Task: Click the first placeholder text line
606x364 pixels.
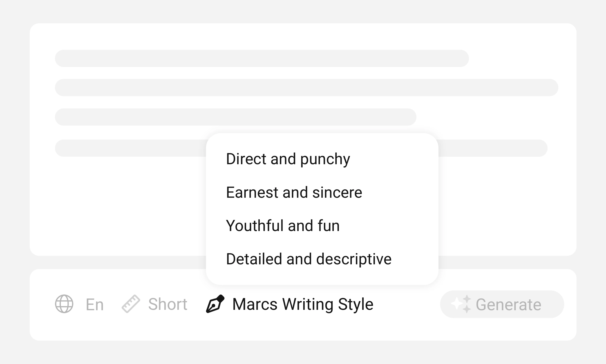Action: point(262,58)
